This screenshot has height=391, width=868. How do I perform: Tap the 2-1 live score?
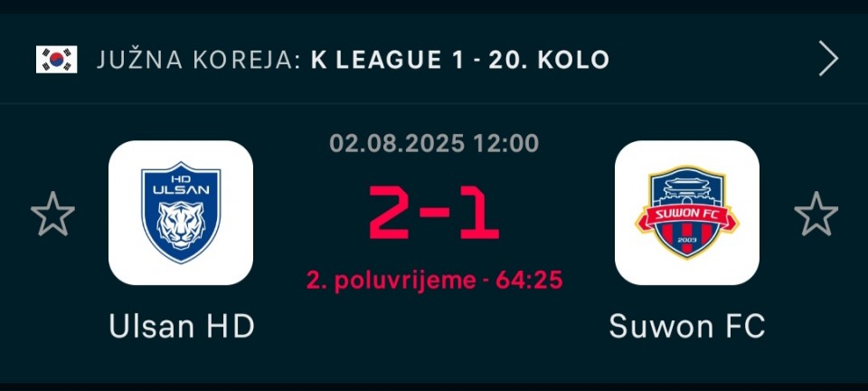(x=434, y=213)
